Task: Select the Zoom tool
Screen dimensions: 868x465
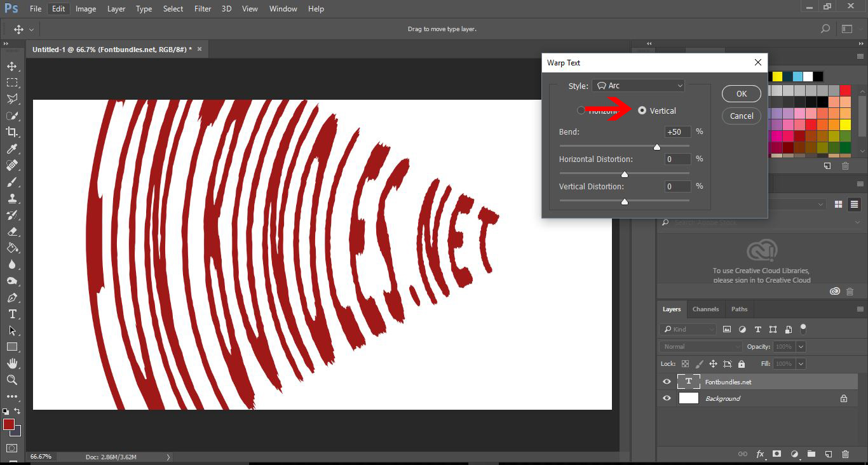Action: (11, 381)
